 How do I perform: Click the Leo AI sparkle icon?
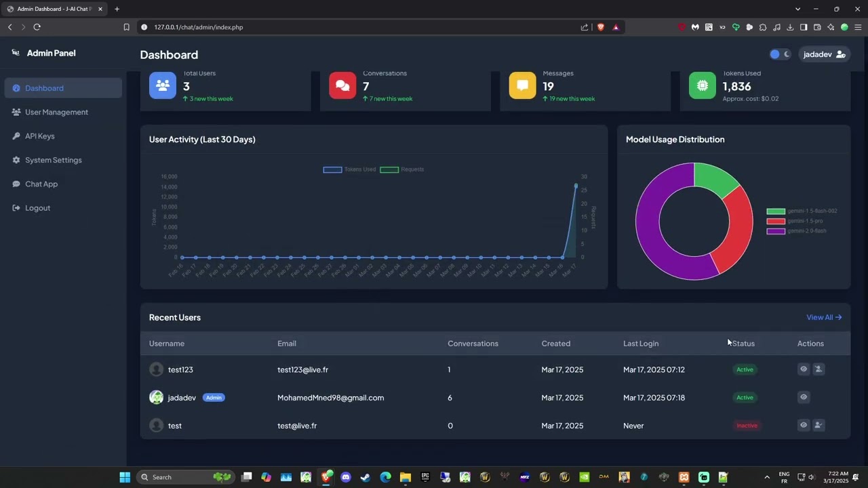click(x=831, y=27)
